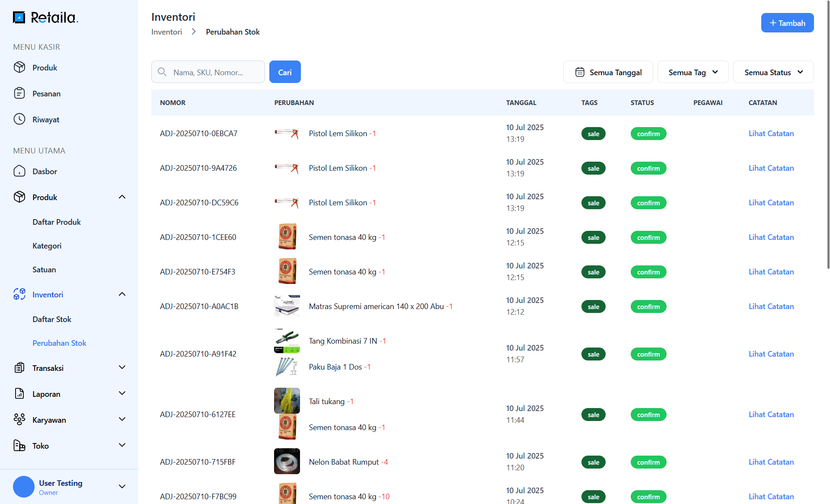This screenshot has height=504, width=830.
Task: Open the Semua Tag dropdown
Action: tap(693, 72)
